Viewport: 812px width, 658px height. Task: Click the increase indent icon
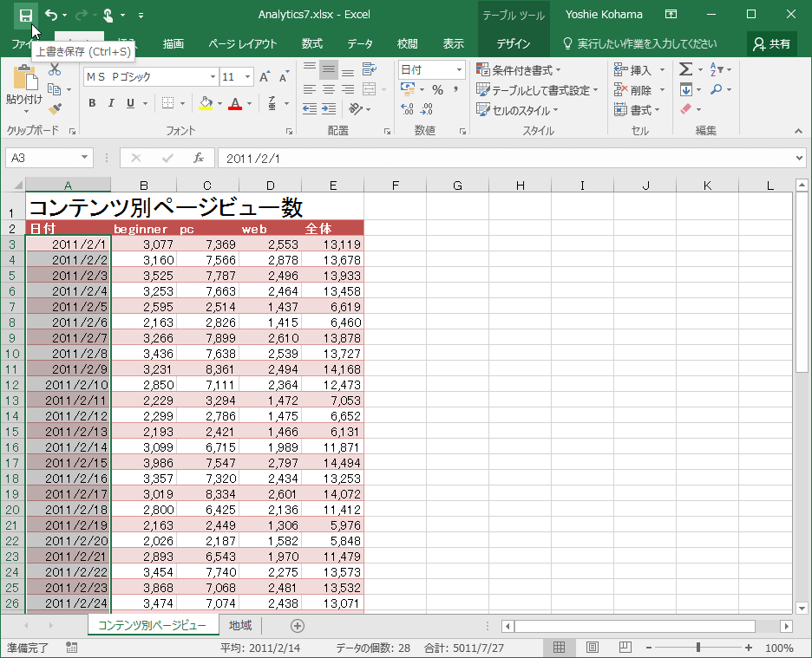point(329,108)
